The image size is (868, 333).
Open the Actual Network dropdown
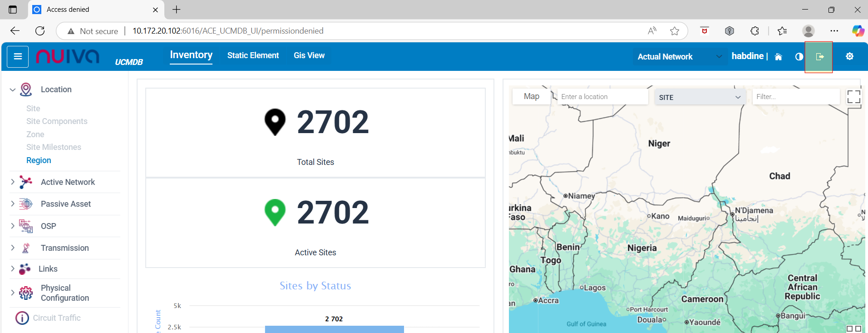click(x=679, y=57)
